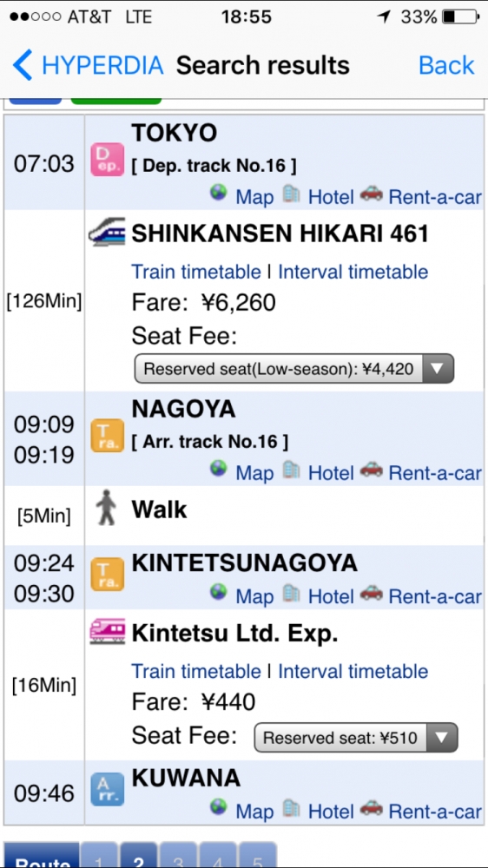Tap the pink Kintetsu express train icon
Screen dimensions: 488x868
tap(107, 631)
